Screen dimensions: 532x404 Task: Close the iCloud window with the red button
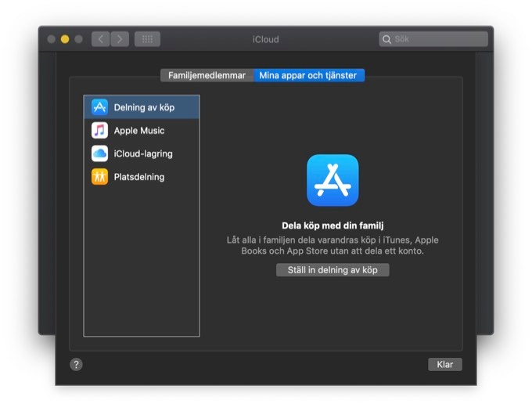tap(52, 39)
